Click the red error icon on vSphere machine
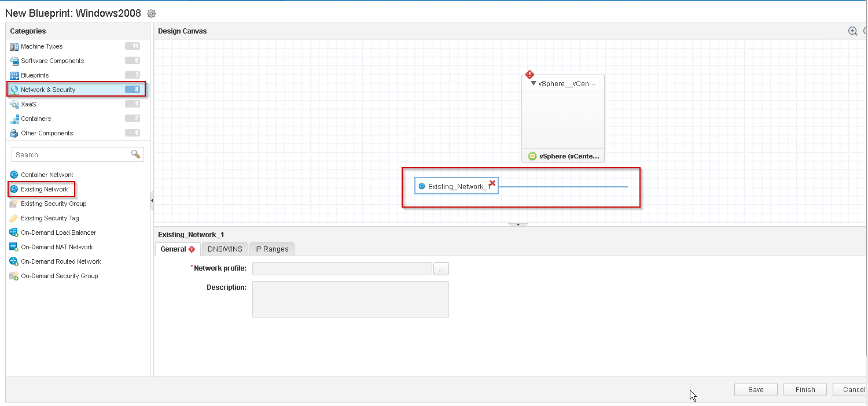This screenshot has height=406, width=868. tap(529, 75)
